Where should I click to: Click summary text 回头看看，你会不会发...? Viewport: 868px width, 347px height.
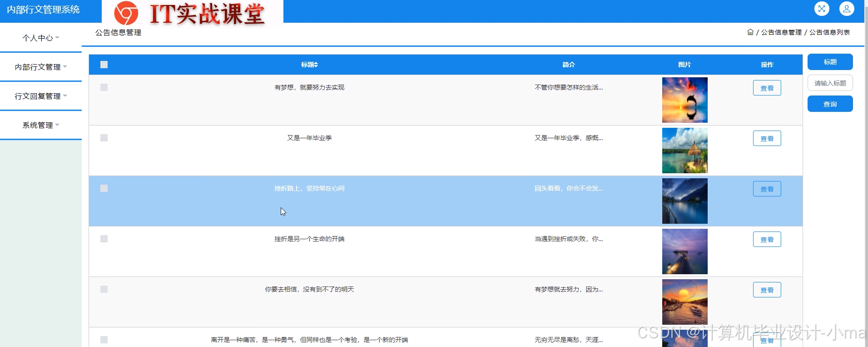[569, 188]
